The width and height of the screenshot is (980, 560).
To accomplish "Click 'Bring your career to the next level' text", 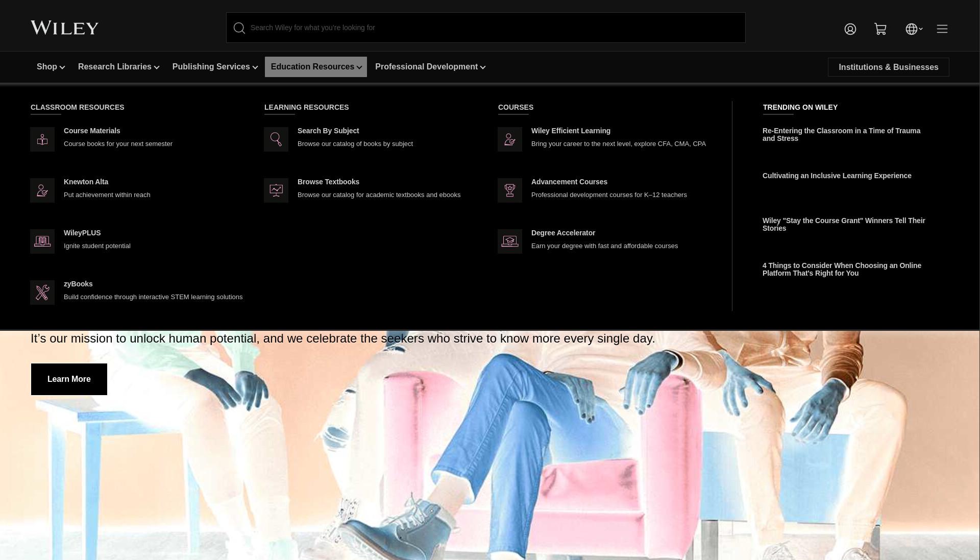I will tap(619, 144).
